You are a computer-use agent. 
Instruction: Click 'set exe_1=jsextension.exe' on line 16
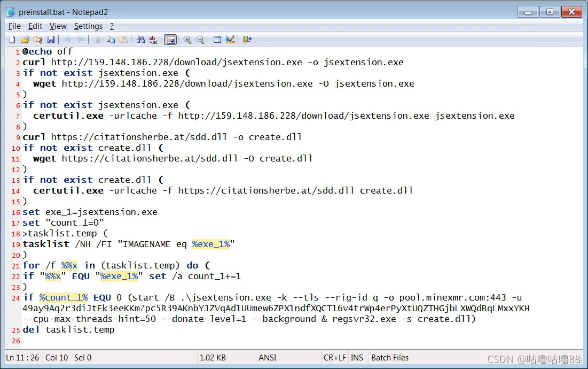tap(90, 212)
